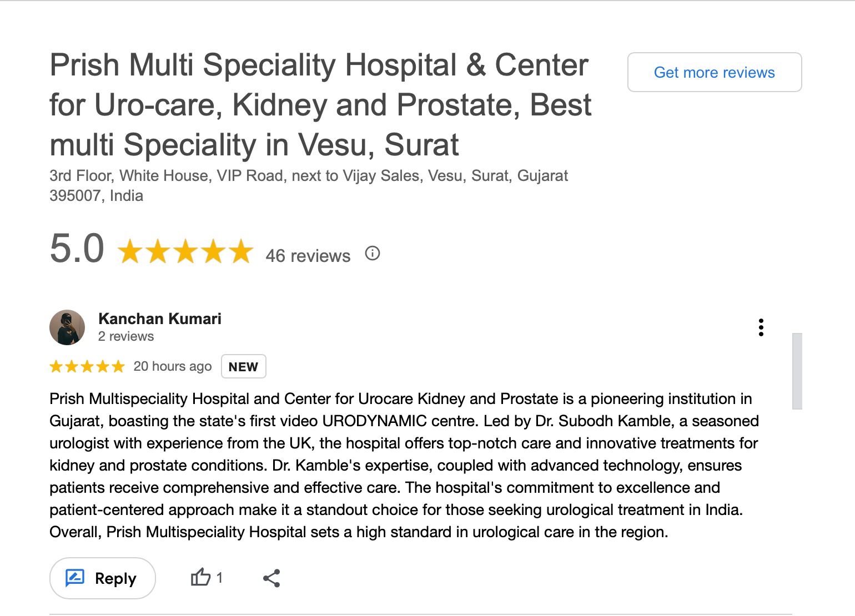This screenshot has width=855, height=616.
Task: Open Kanchan Kumari's profile picture
Action: coord(67,327)
